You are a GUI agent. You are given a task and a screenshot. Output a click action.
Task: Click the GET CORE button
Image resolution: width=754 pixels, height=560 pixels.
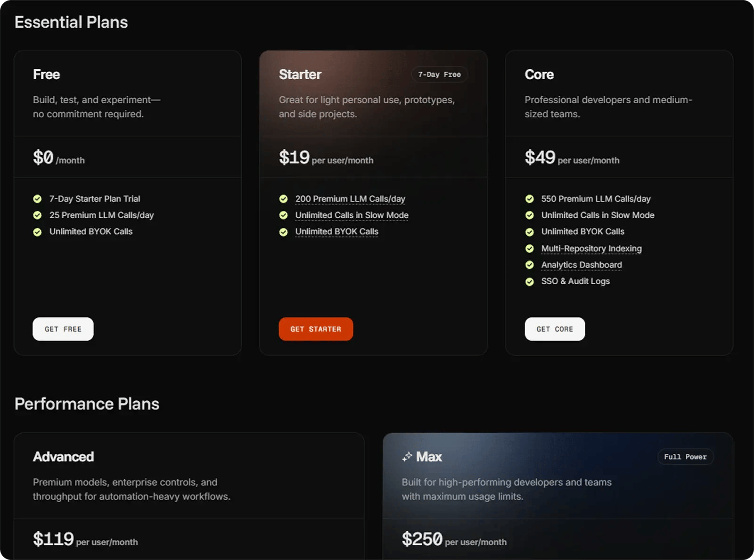[x=555, y=329]
